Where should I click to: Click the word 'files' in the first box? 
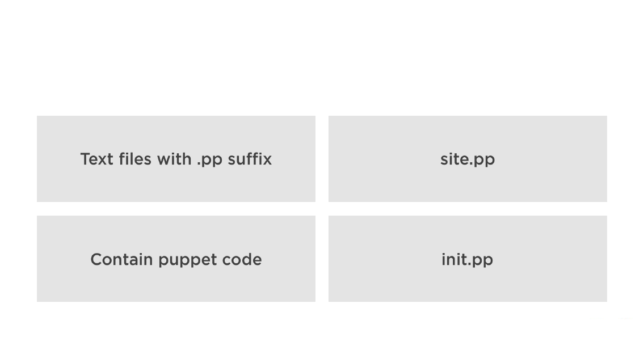135,159
